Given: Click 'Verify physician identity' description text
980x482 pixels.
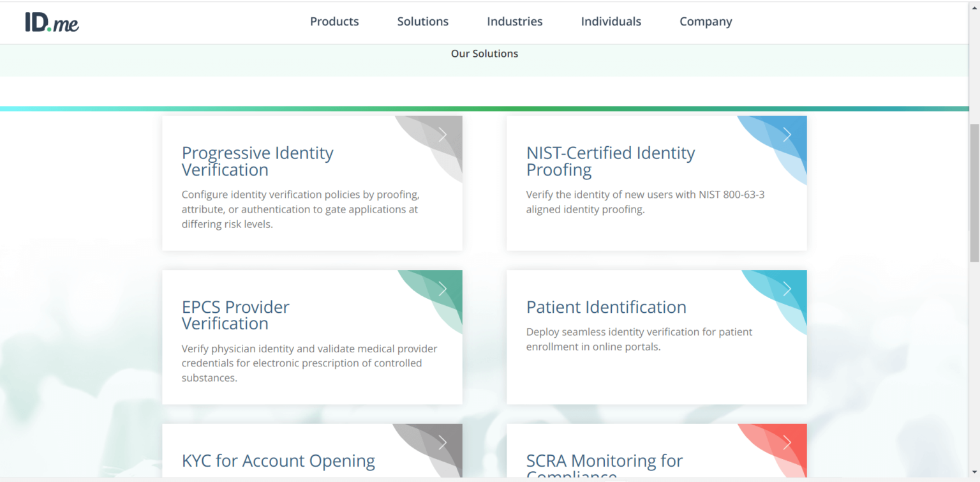Looking at the screenshot, I should pyautogui.click(x=309, y=363).
